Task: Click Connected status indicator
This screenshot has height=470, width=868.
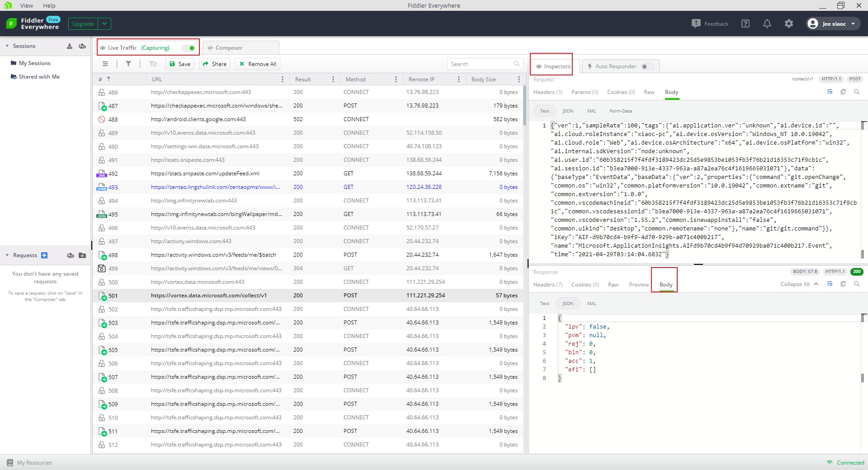Action: click(x=845, y=462)
